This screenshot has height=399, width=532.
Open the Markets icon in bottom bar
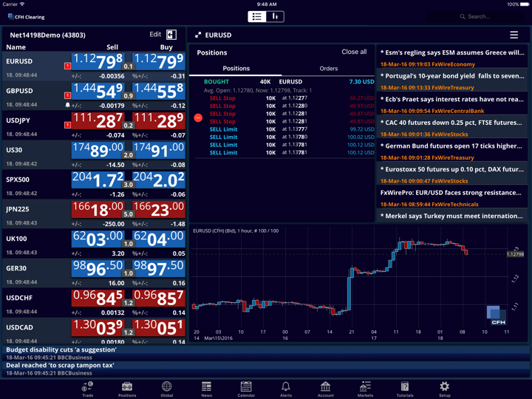pos(365,387)
